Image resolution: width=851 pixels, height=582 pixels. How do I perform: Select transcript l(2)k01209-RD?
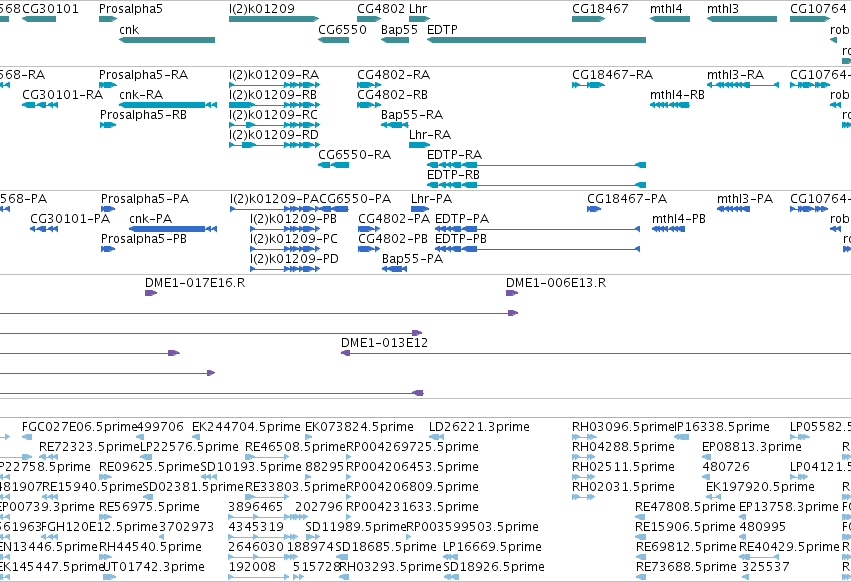(x=274, y=135)
